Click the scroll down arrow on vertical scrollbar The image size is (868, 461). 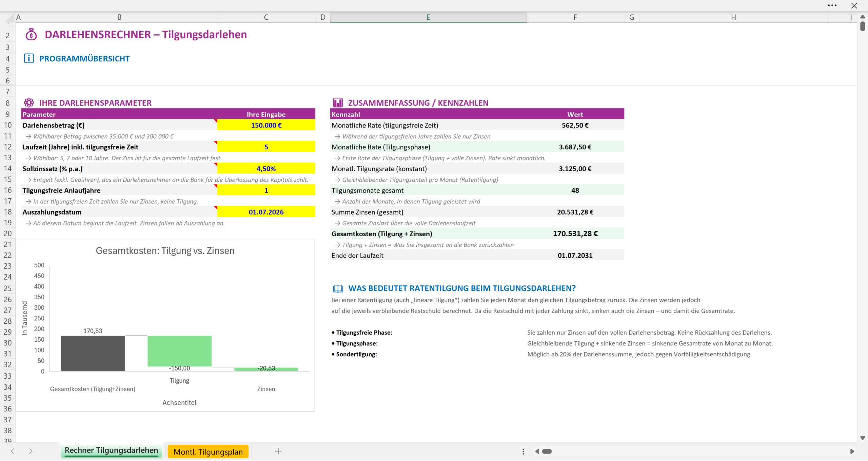(863, 438)
